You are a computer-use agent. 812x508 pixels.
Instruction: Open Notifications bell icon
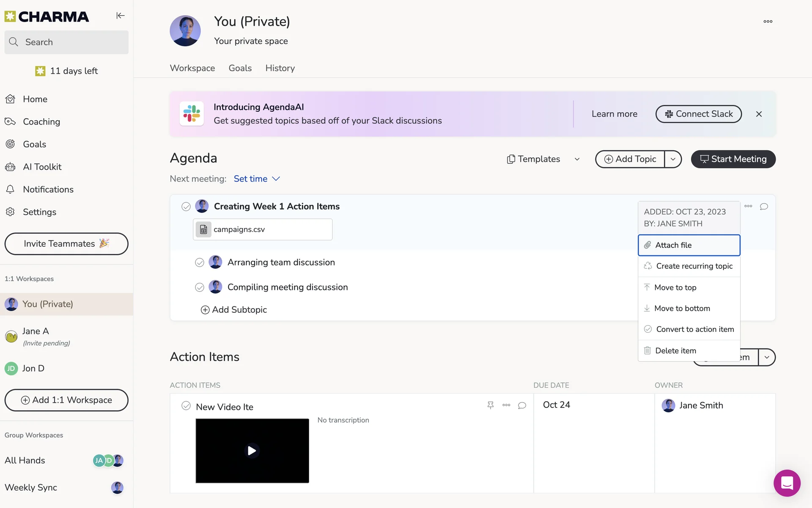point(10,189)
